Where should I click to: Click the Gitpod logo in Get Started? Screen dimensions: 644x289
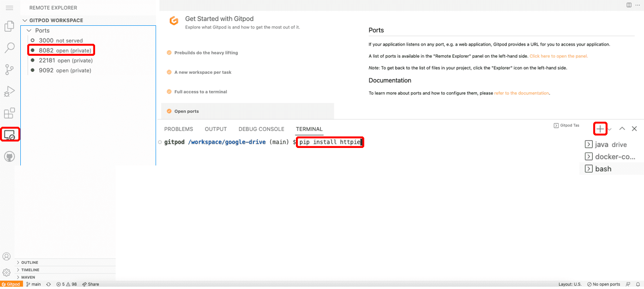click(x=174, y=21)
